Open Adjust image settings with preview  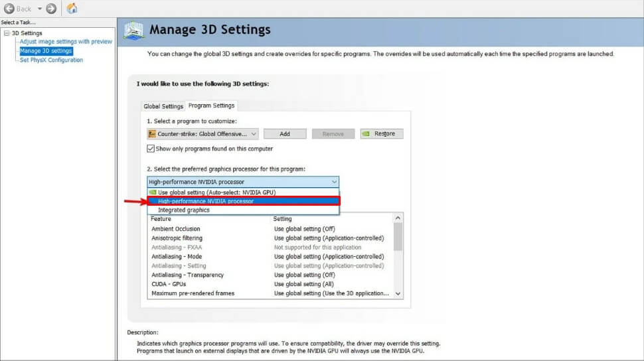pyautogui.click(x=66, y=42)
